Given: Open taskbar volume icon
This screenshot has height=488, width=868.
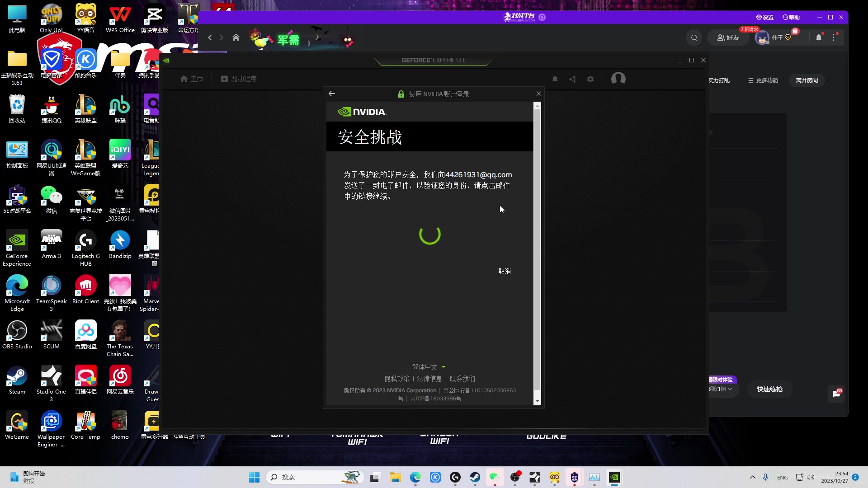Looking at the screenshot, I should click(810, 477).
